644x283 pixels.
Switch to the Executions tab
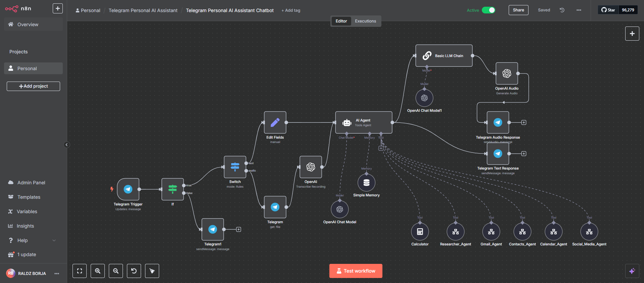[x=365, y=21]
